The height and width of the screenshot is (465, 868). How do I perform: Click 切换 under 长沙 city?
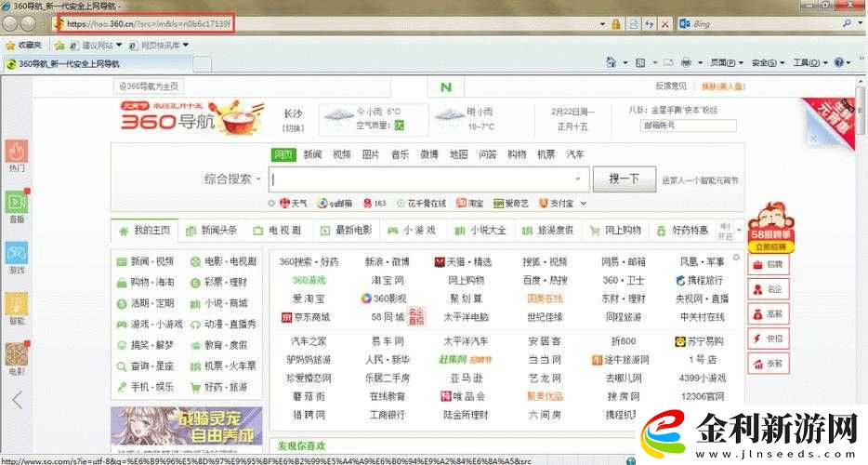pyautogui.click(x=294, y=127)
